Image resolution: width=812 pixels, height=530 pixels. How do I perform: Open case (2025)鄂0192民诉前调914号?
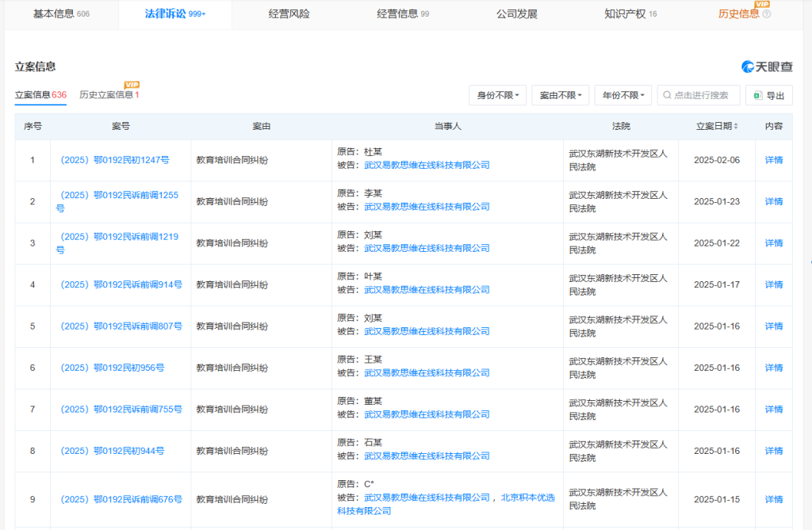coord(121,284)
